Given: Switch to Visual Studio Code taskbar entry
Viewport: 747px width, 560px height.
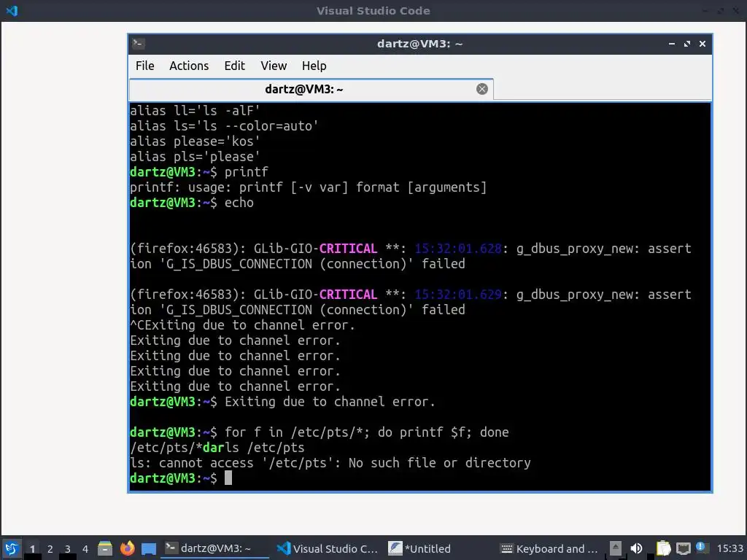Looking at the screenshot, I should tap(328, 548).
